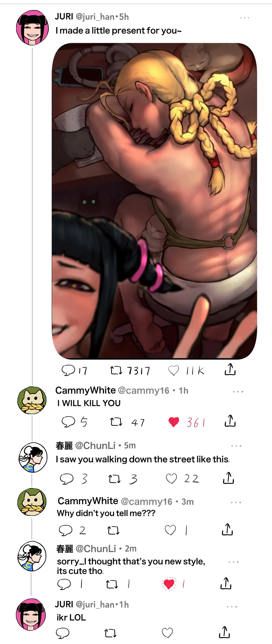Like ChunLi's comment with 22 likes
The width and height of the screenshot is (272, 644).
pos(171,478)
